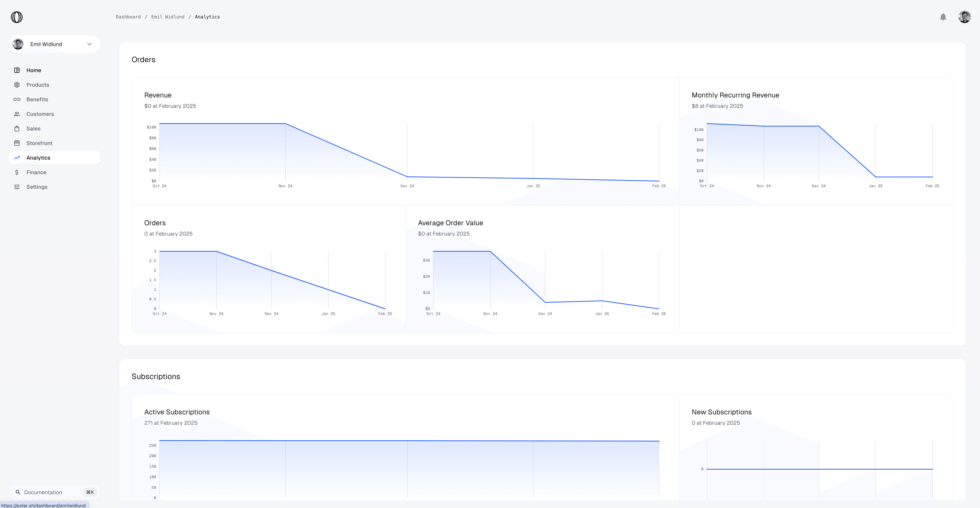Click the Documentation search field
Image resolution: width=980 pixels, height=508 pixels.
pos(43,492)
